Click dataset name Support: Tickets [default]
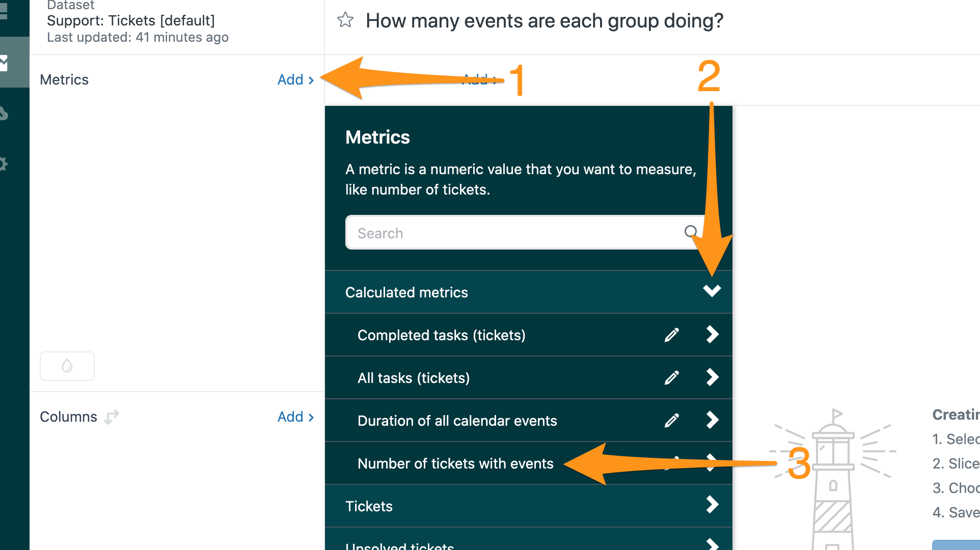The height and width of the screenshot is (550, 980). point(131,20)
